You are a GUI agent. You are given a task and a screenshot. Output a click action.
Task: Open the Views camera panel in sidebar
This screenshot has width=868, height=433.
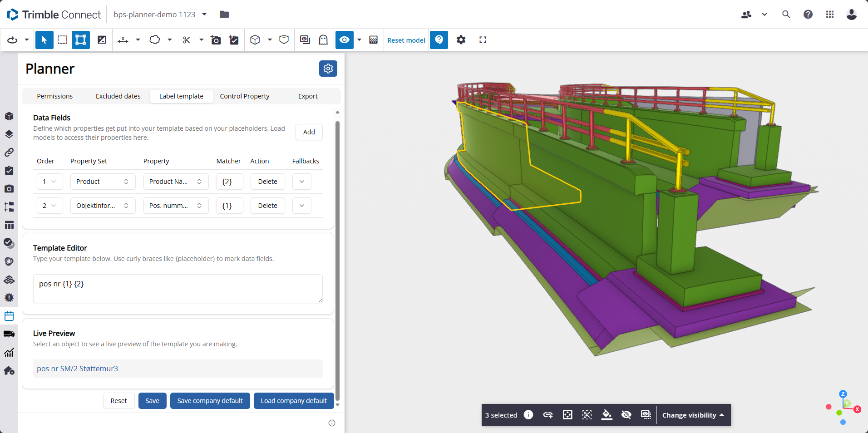pos(9,189)
